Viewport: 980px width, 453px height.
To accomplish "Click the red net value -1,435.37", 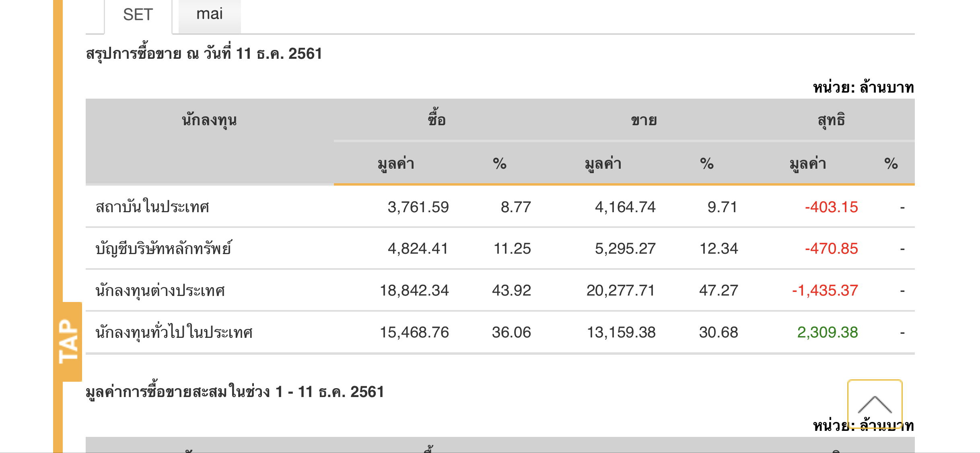I will [x=825, y=290].
